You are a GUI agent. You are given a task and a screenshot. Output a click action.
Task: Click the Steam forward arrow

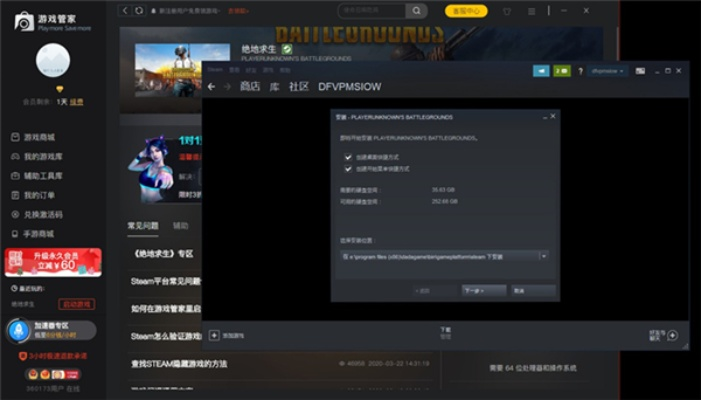tap(227, 87)
